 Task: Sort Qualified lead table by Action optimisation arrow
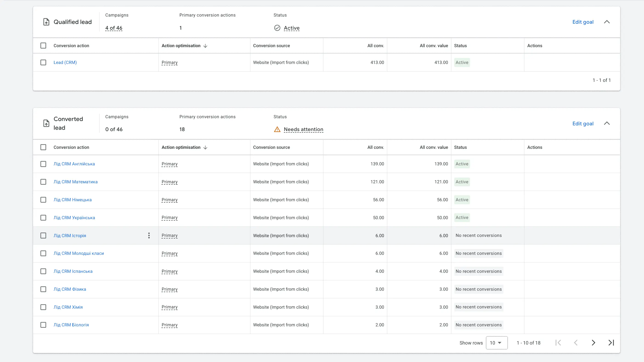[206, 46]
